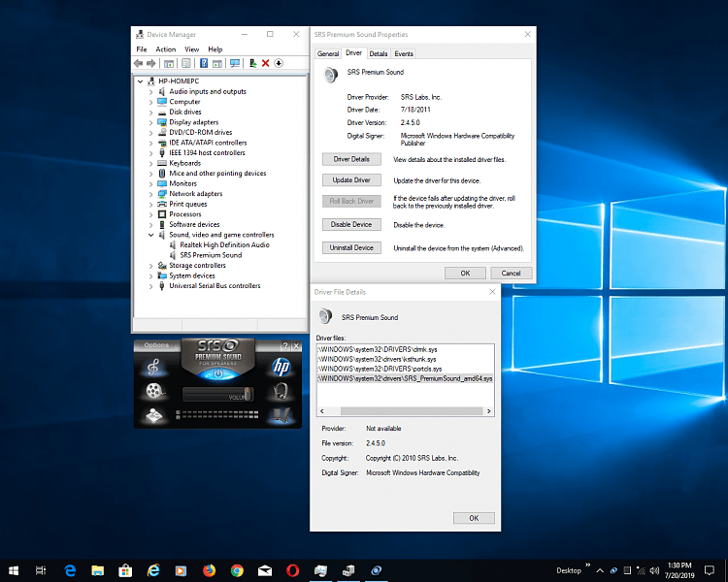
Task: Expand the Keyboards category
Action: click(x=150, y=163)
